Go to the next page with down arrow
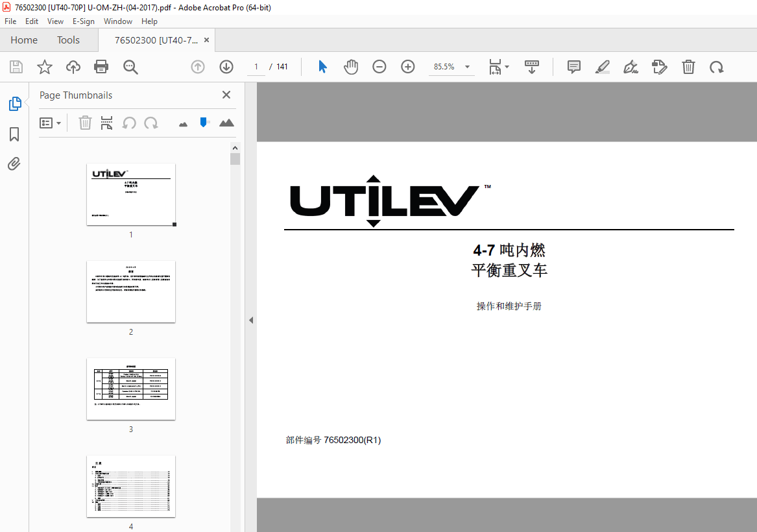The height and width of the screenshot is (532, 757). click(x=226, y=66)
